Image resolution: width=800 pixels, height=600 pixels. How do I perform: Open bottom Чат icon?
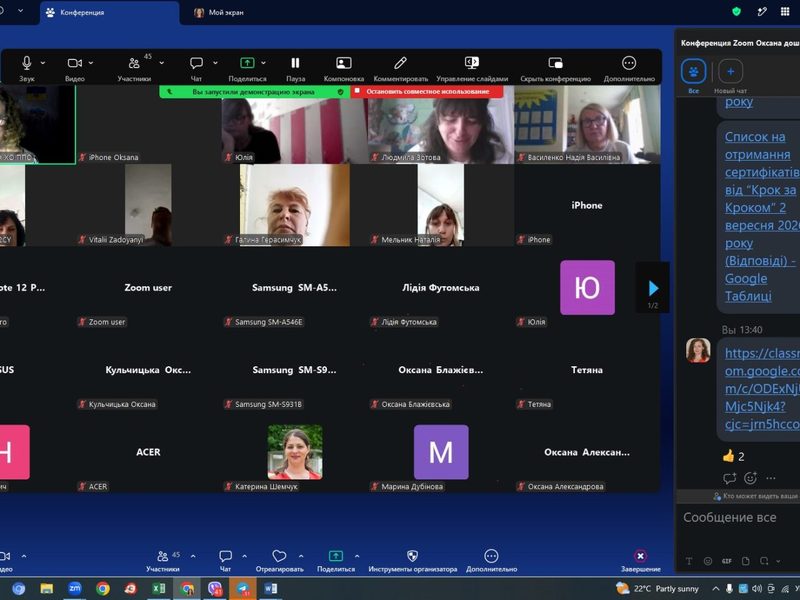click(226, 556)
